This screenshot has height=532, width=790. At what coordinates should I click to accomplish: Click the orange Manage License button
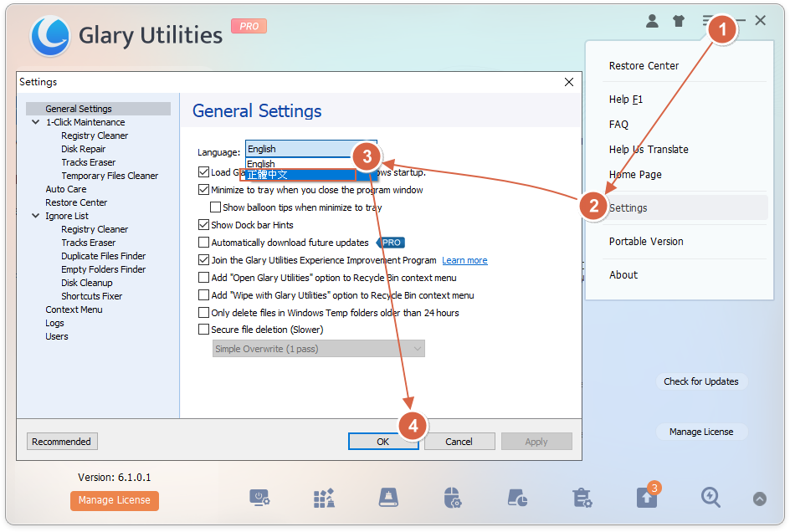click(115, 500)
